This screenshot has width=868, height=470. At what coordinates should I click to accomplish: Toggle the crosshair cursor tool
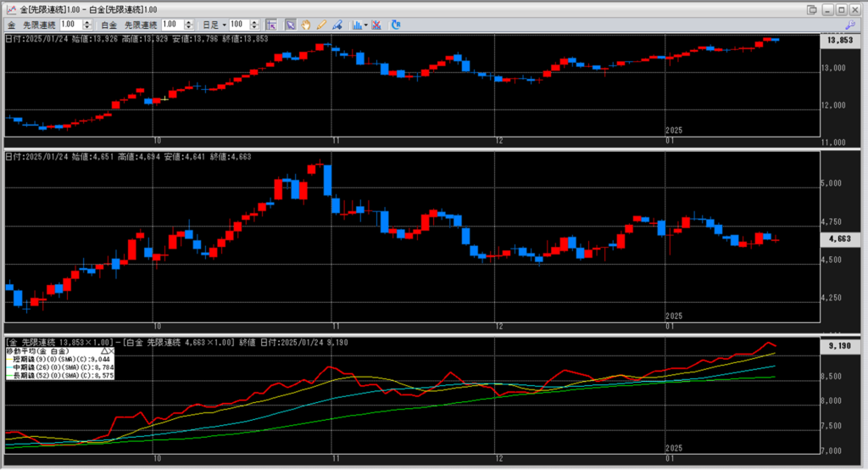point(270,25)
